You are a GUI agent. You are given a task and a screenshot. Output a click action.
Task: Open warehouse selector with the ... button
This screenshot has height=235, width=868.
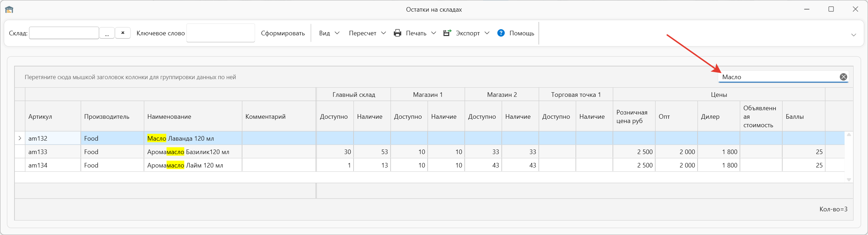click(107, 33)
